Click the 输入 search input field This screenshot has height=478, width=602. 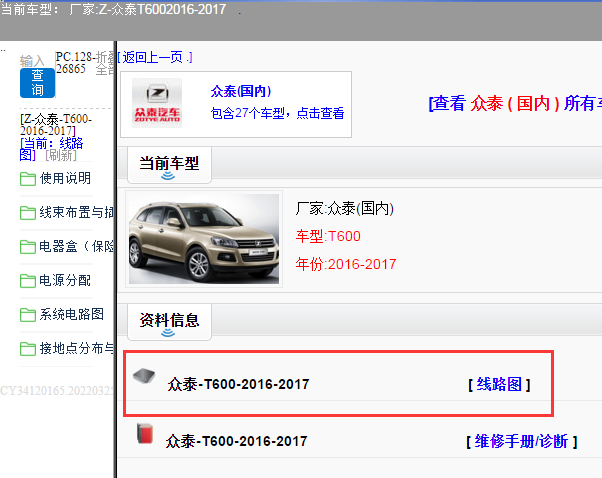coord(32,61)
